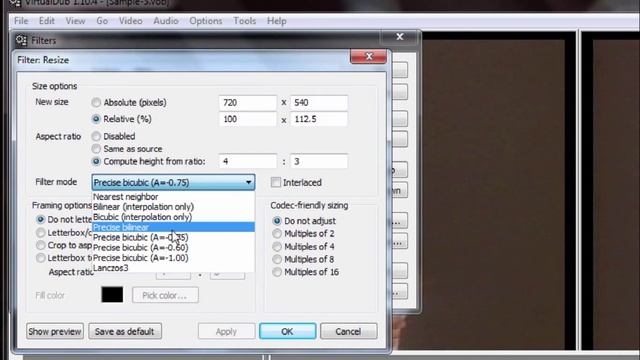Click the VirtualDub title bar icon
The width and height of the screenshot is (640, 360).
click(15, 3)
